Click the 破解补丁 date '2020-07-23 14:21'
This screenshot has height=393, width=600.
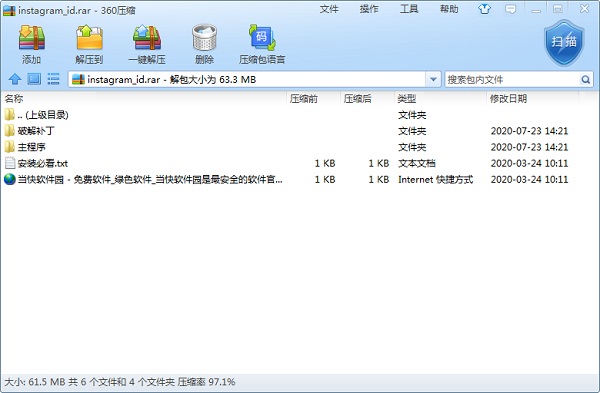[530, 131]
